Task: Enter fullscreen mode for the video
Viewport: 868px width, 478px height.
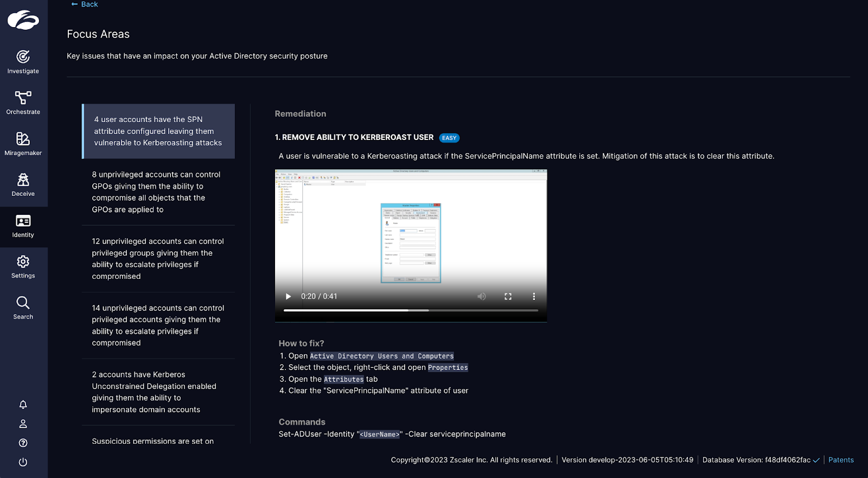Action: point(508,297)
